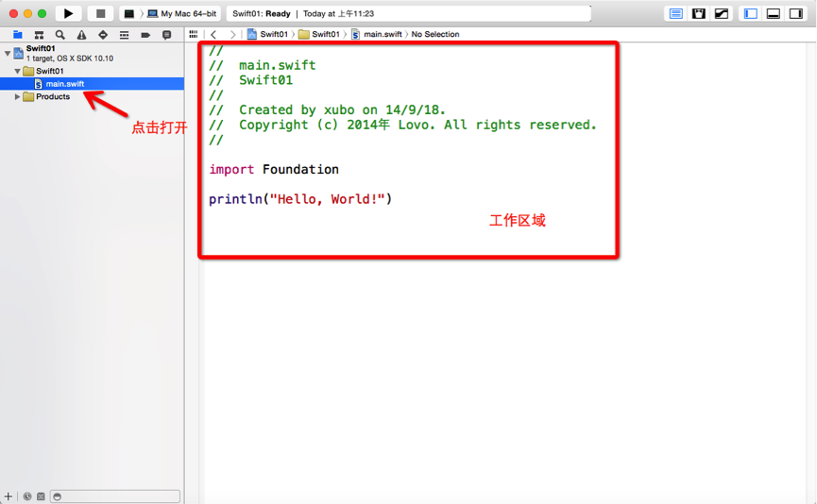Go forward in editor history

(232, 34)
